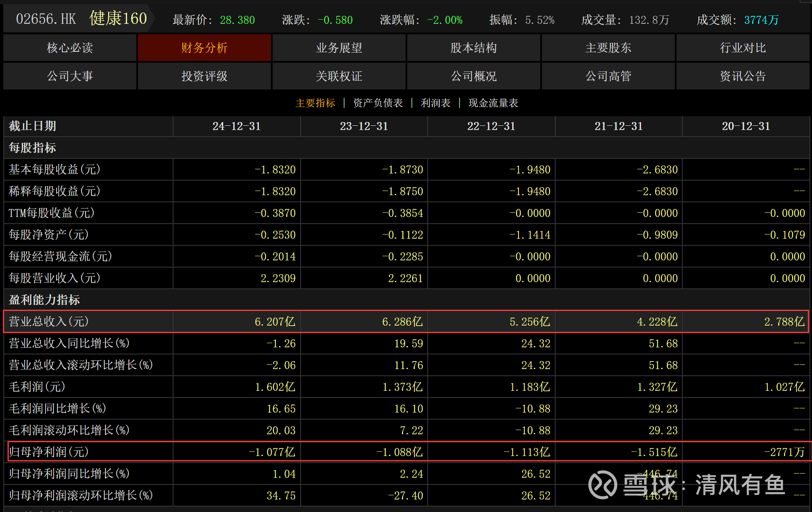
Task: Click the 雪球 watermark logo icon
Action: tap(603, 485)
